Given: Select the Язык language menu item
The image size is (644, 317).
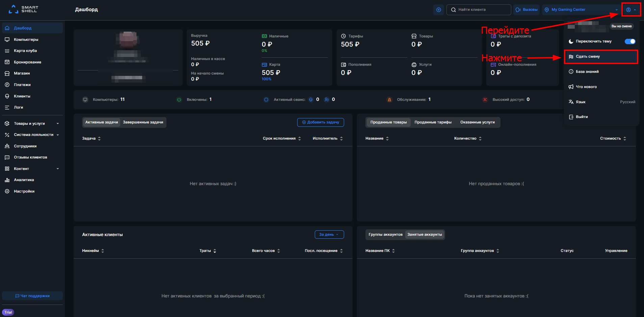Looking at the screenshot, I should (x=601, y=102).
